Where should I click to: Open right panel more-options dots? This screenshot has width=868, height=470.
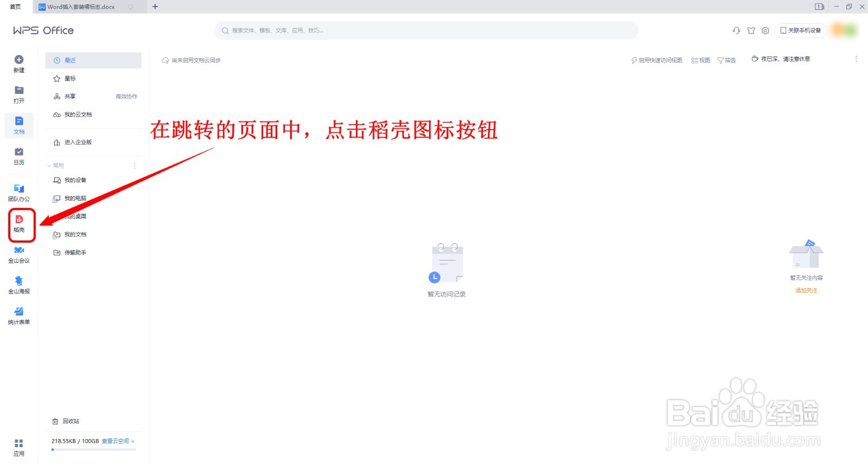point(856,59)
